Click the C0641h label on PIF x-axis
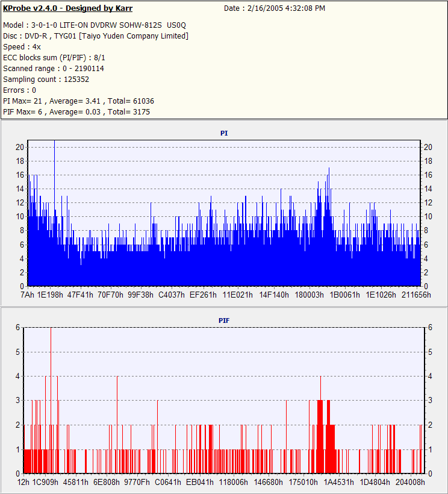 [168, 483]
